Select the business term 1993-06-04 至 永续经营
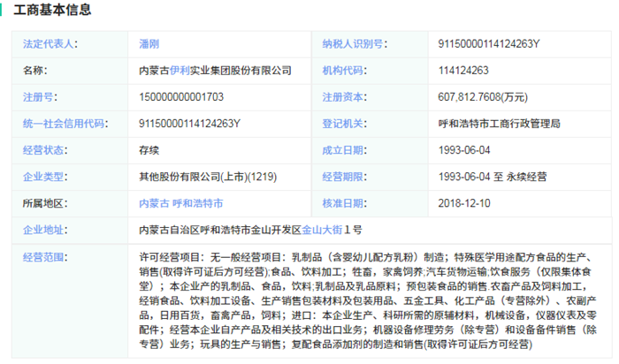Viewport: 619px width, 364px height. click(500, 176)
